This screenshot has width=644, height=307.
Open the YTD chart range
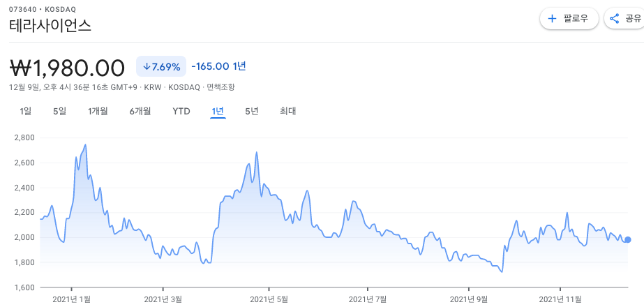[x=181, y=112]
